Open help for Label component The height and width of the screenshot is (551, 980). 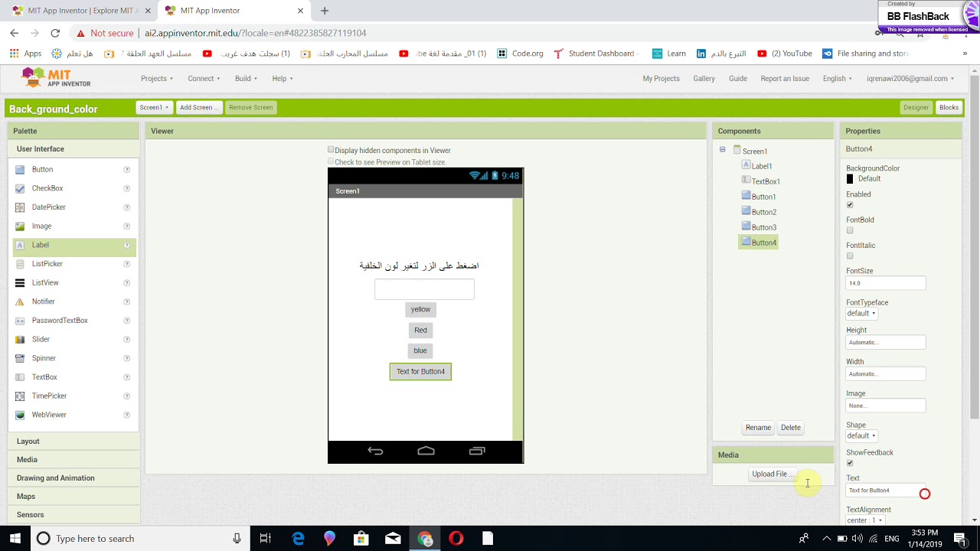126,245
